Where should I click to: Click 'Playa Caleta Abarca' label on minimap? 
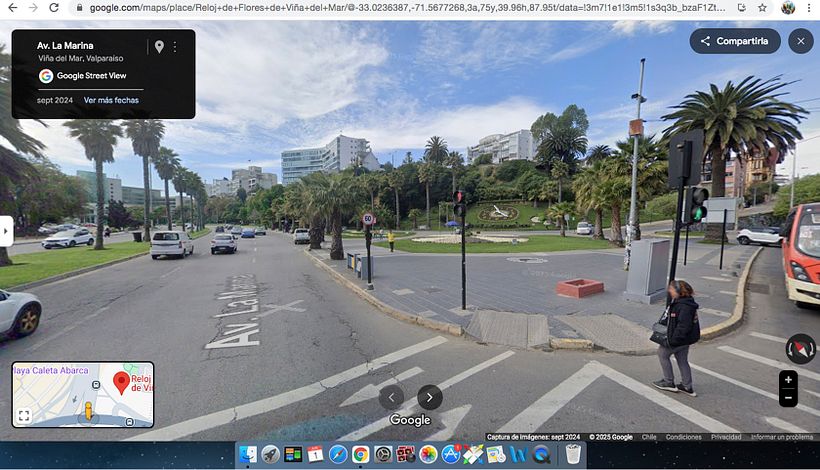(x=51, y=370)
